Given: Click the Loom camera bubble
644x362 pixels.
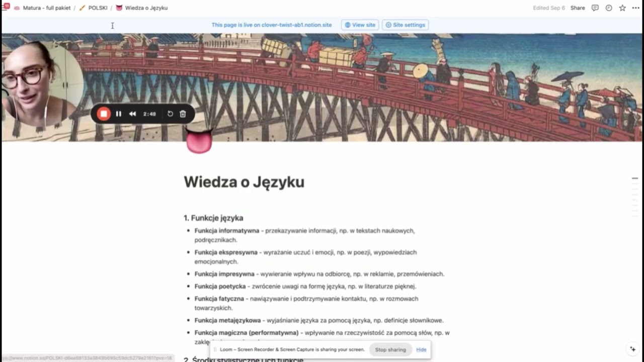Looking at the screenshot, I should [x=41, y=83].
